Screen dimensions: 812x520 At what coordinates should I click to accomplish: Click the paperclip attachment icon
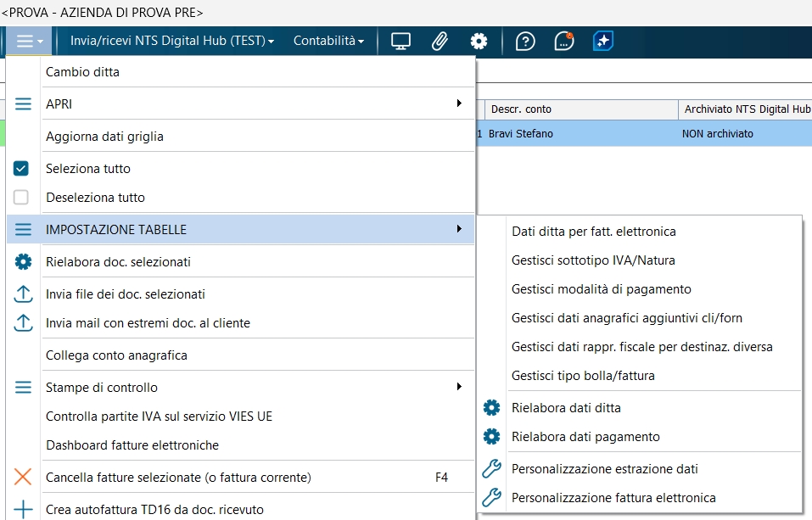(440, 41)
